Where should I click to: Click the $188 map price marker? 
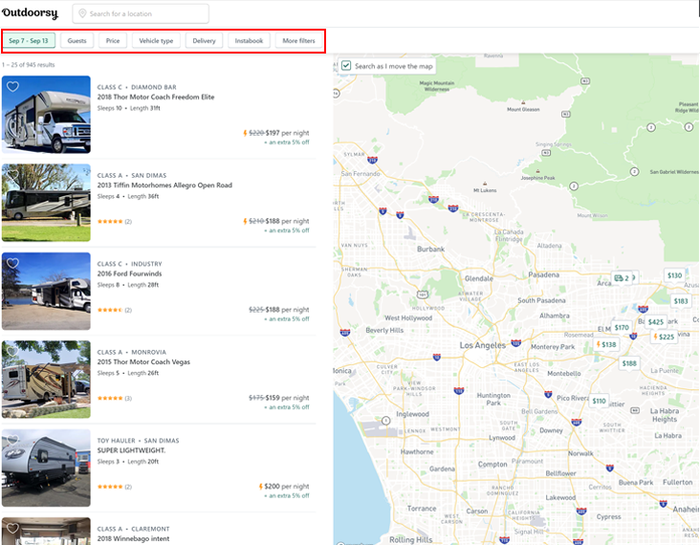pos(629,363)
